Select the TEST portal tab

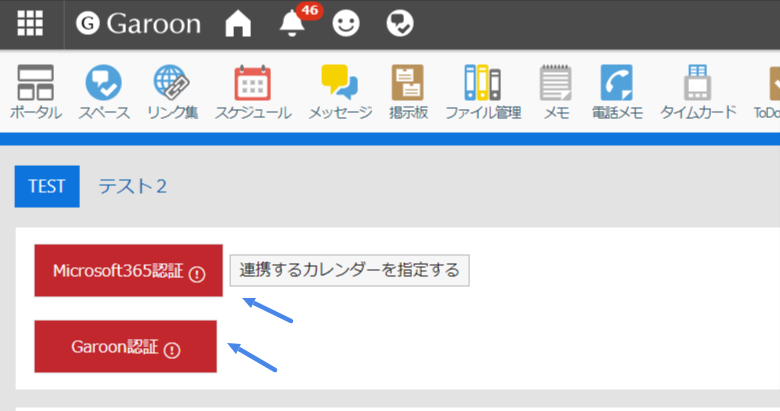pyautogui.click(x=47, y=186)
